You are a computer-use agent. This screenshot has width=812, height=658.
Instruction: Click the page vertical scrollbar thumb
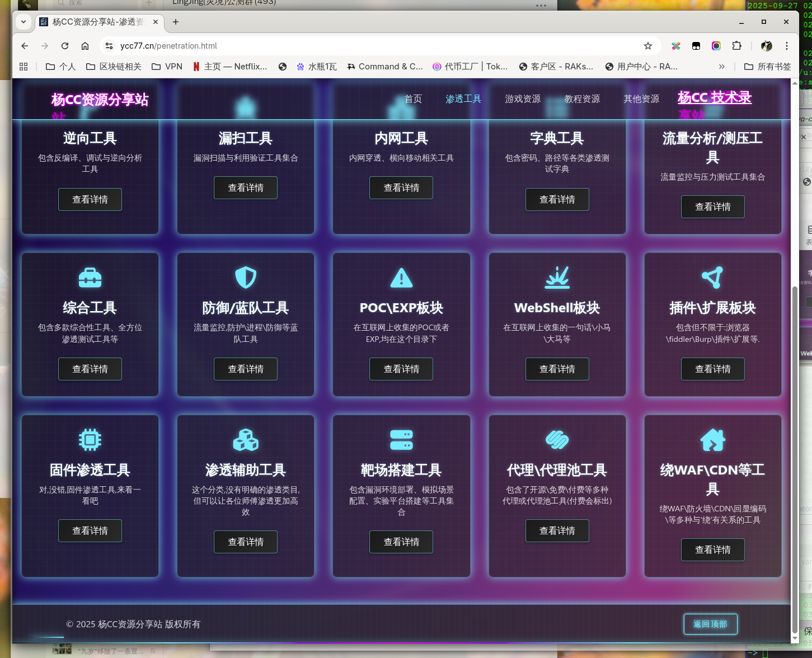point(795,459)
